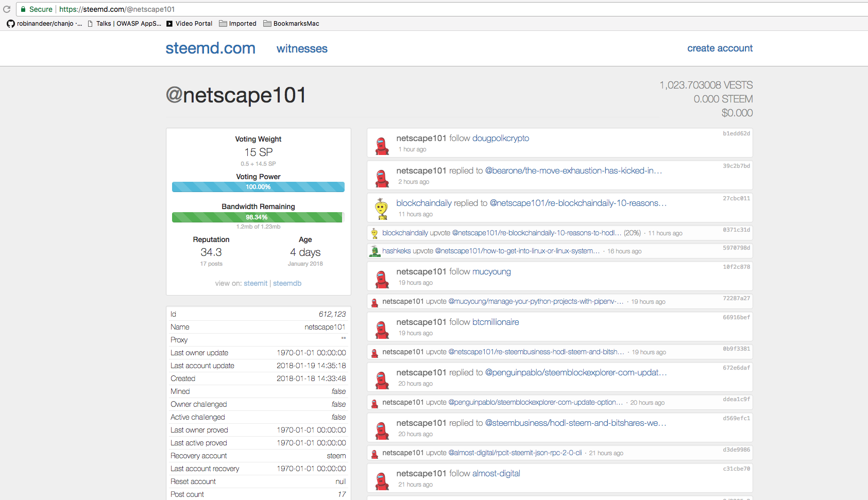The image size is (868, 500).
Task: Open transaction hash 39c2b7bd
Action: click(x=736, y=166)
